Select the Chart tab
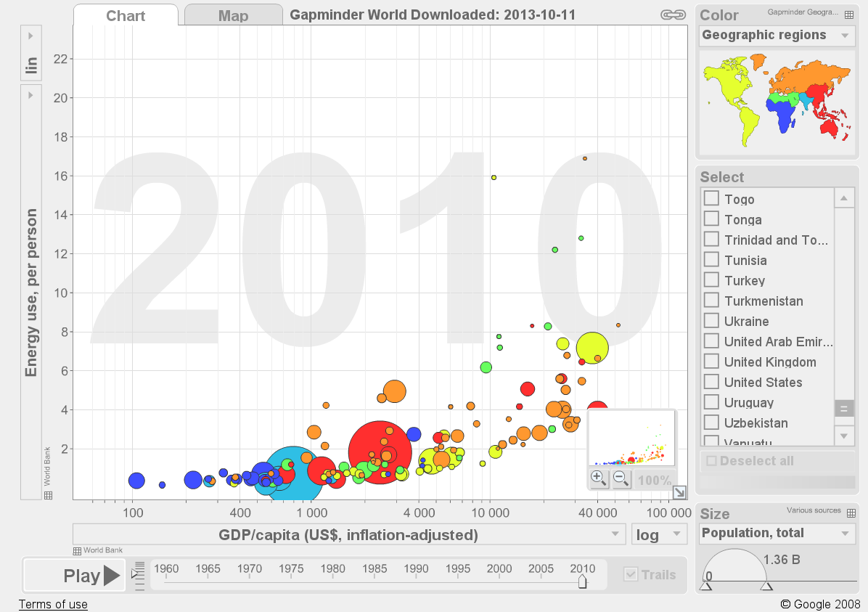This screenshot has height=612, width=868. 126,15
